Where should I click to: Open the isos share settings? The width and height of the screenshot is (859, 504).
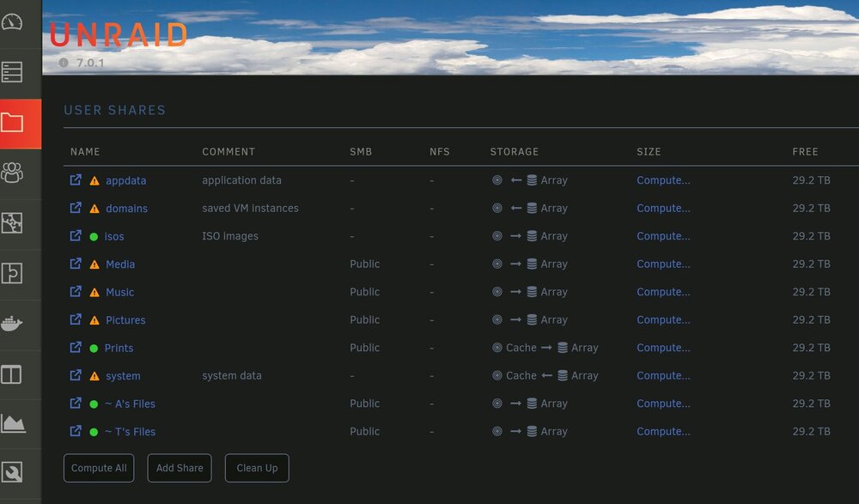[114, 237]
